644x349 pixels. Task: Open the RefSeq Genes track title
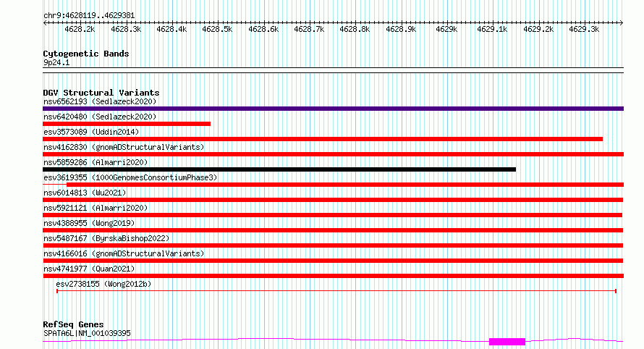73,324
